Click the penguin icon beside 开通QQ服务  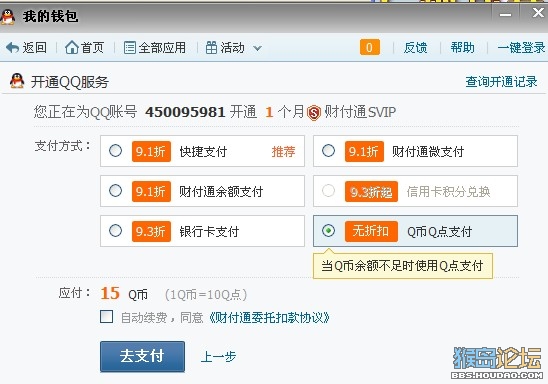pyautogui.click(x=17, y=81)
